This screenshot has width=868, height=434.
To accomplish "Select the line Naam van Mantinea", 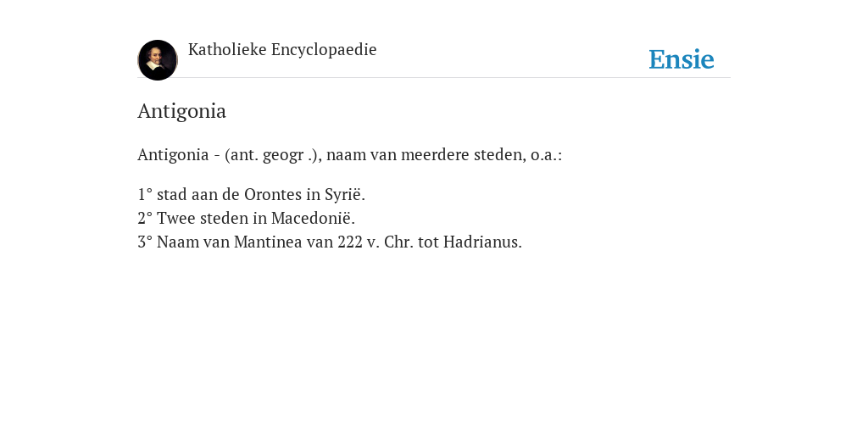I will (330, 242).
